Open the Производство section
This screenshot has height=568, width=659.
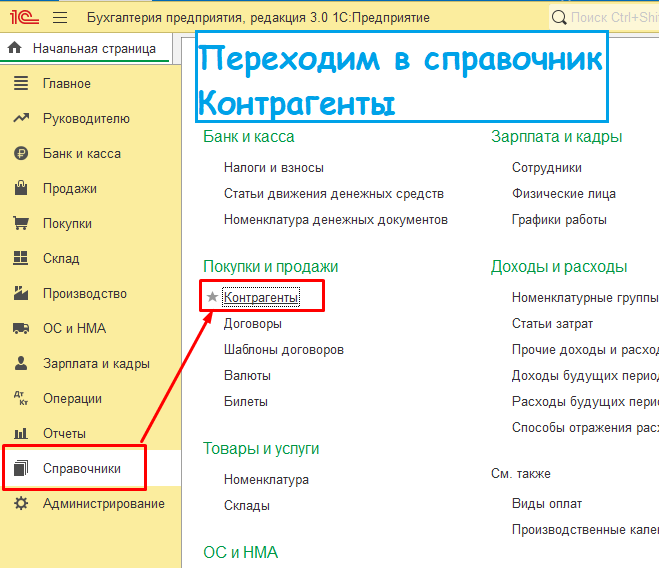click(x=84, y=293)
